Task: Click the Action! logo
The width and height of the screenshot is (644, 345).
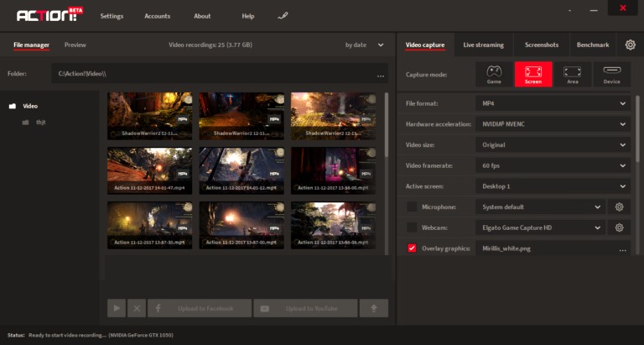Action: [x=49, y=15]
